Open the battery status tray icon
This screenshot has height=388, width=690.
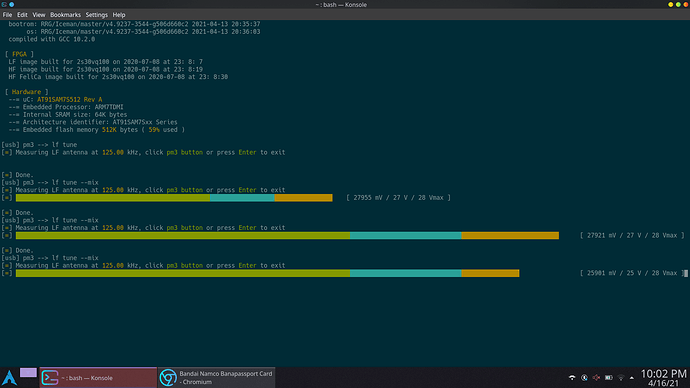click(x=609, y=377)
